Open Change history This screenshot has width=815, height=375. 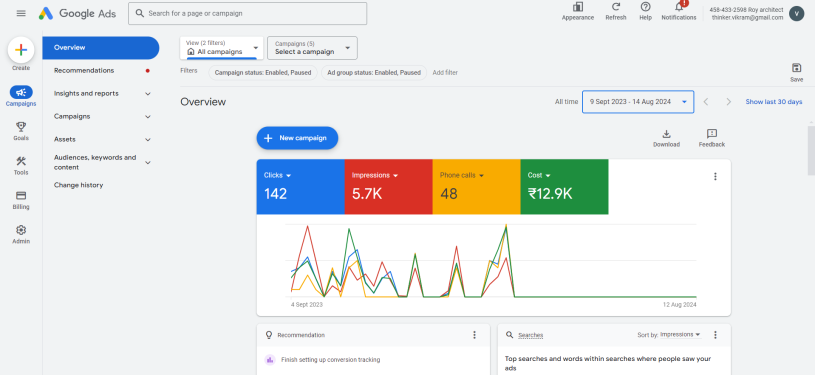click(78, 185)
